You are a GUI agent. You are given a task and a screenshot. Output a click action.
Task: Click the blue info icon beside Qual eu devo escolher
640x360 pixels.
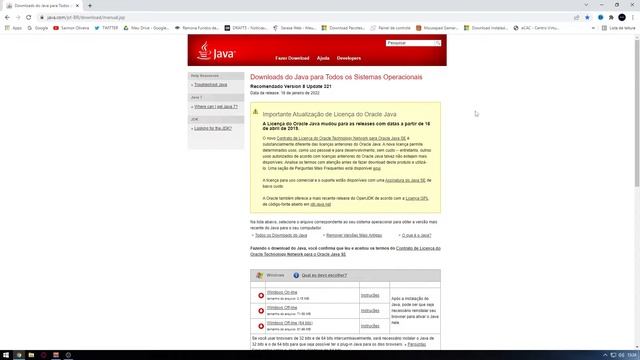[x=296, y=276]
